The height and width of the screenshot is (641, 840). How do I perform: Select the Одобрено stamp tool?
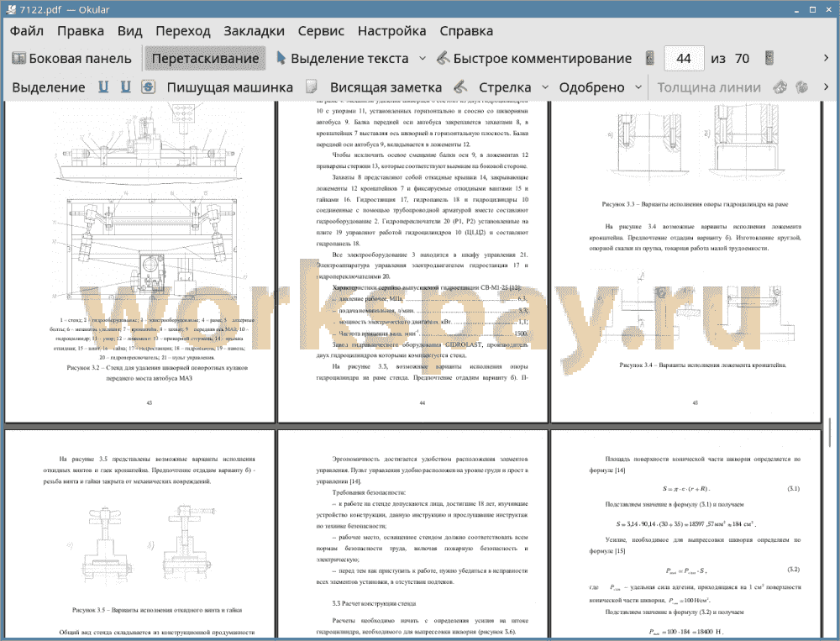tap(591, 87)
